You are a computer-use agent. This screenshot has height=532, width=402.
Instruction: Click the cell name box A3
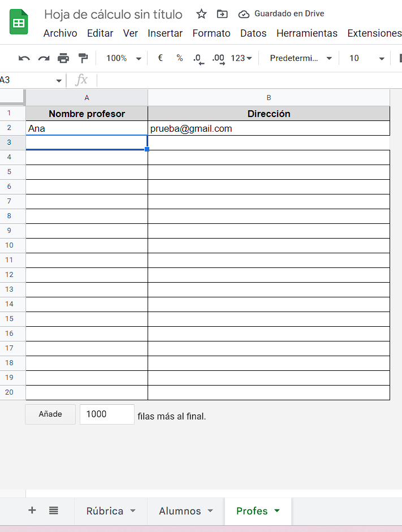click(27, 80)
